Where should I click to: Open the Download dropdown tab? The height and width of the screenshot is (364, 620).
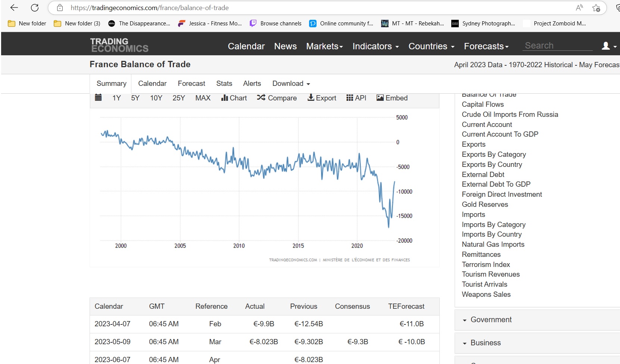tap(291, 83)
